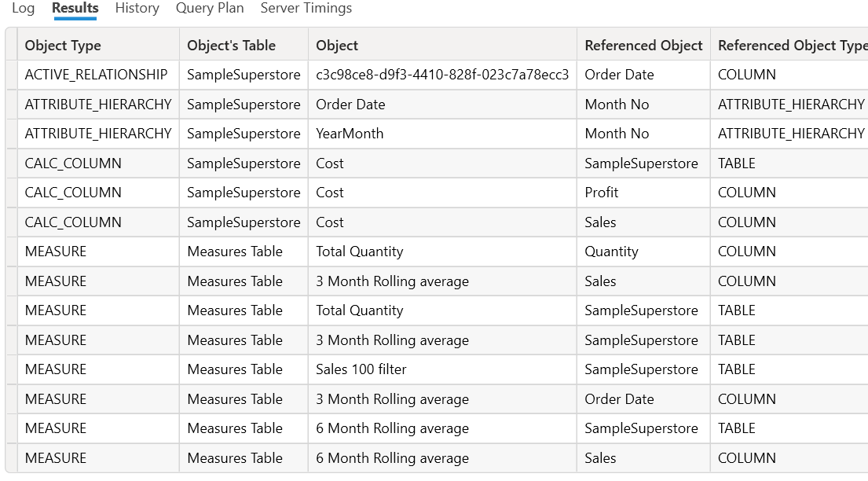Select the ACTIVE_RELATIONSHIP cell
The width and height of the screenshot is (868, 481).
click(96, 75)
